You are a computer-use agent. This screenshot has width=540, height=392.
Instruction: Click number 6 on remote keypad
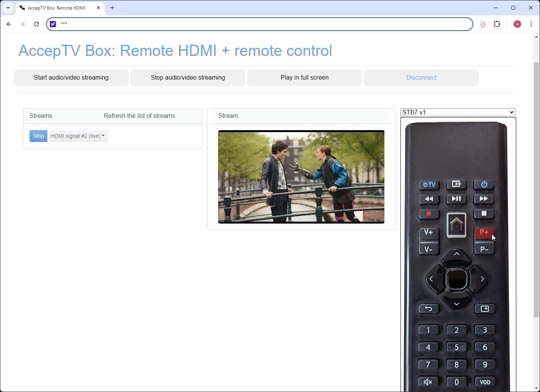485,347
